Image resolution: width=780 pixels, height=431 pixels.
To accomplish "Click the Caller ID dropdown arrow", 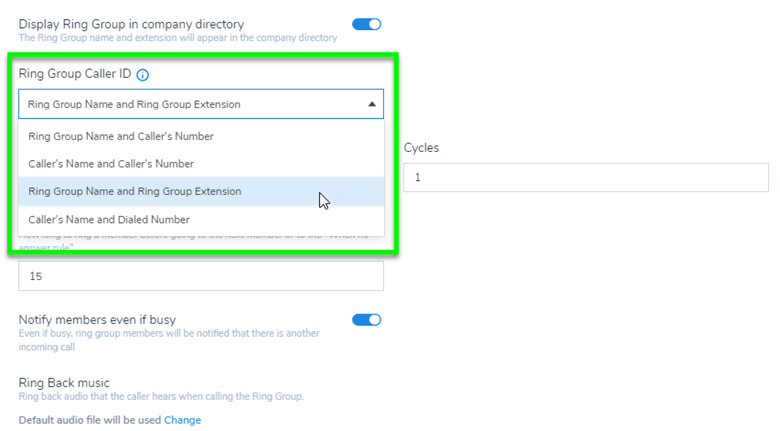I will pyautogui.click(x=372, y=104).
